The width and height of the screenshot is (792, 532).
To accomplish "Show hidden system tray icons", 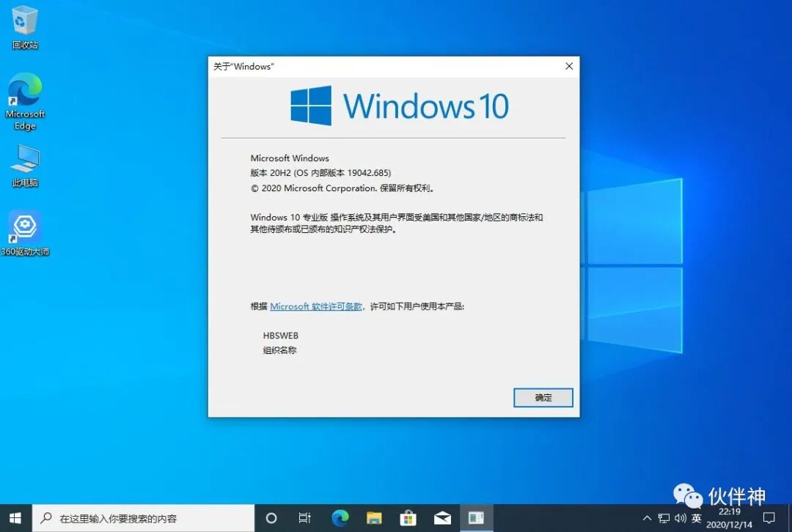I will [647, 518].
